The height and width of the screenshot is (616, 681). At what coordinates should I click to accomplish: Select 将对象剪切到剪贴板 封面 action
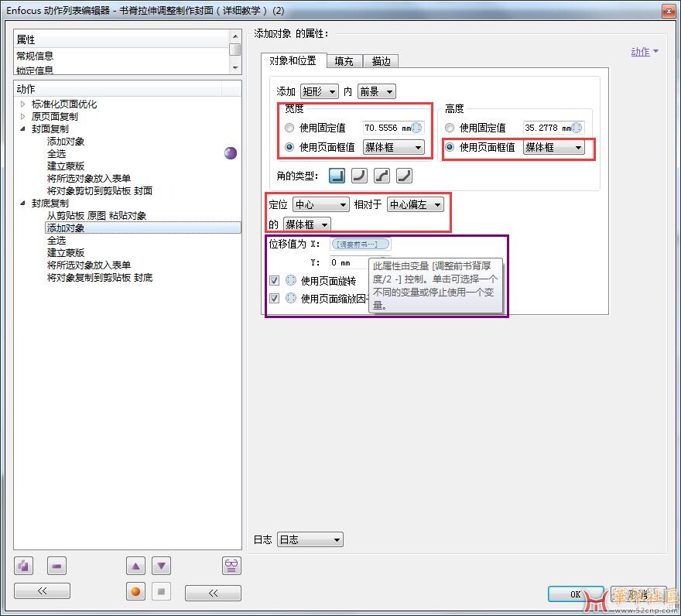tap(100, 190)
